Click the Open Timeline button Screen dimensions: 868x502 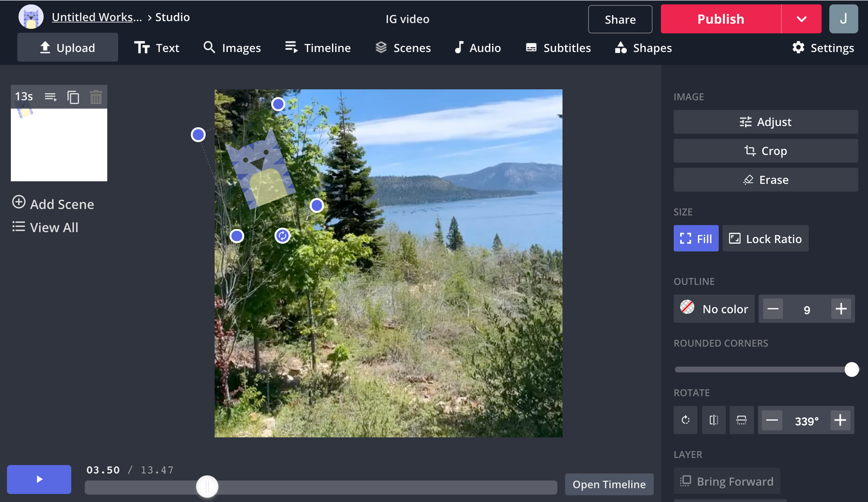[x=608, y=484]
